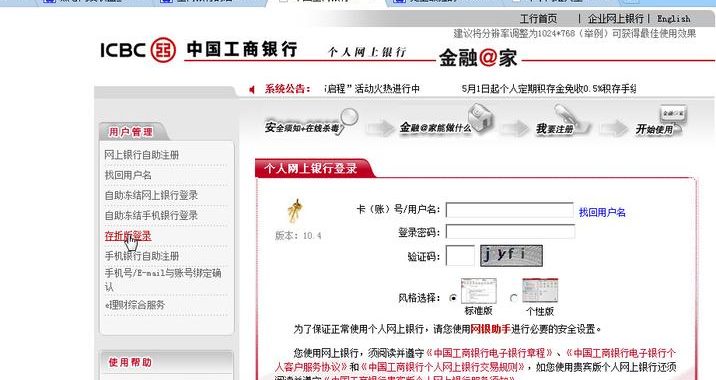Viewport: 716px width, 380px height.
Task: Open 网上银行自助注册 in sidebar
Action: pyautogui.click(x=142, y=155)
